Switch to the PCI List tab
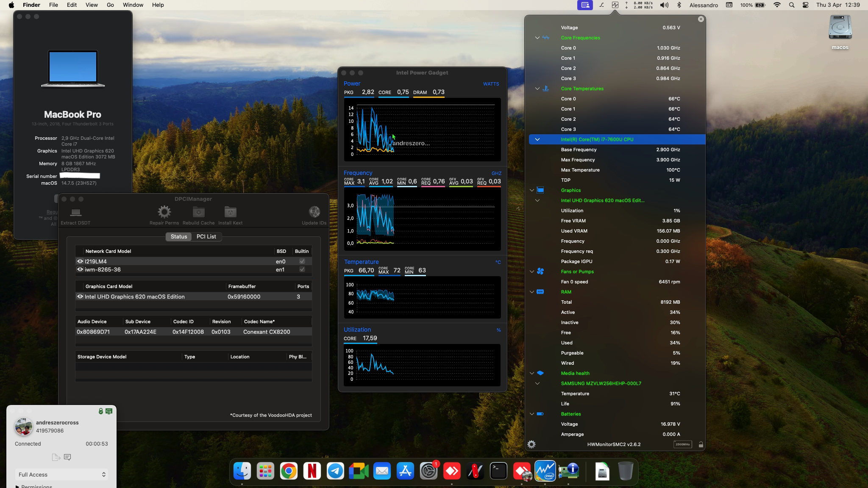 click(206, 236)
